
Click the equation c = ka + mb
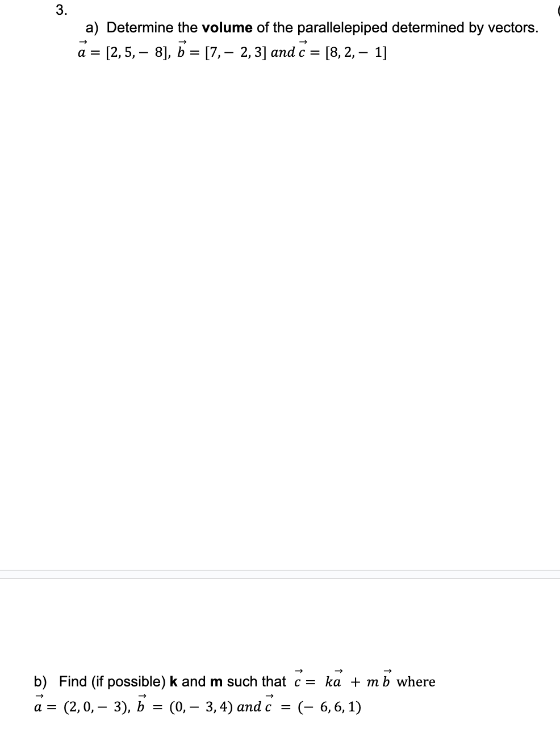tap(343, 678)
